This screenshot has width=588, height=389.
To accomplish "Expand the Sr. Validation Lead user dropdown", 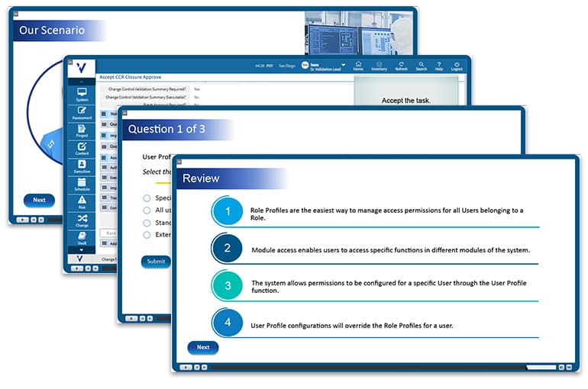I will coord(343,65).
